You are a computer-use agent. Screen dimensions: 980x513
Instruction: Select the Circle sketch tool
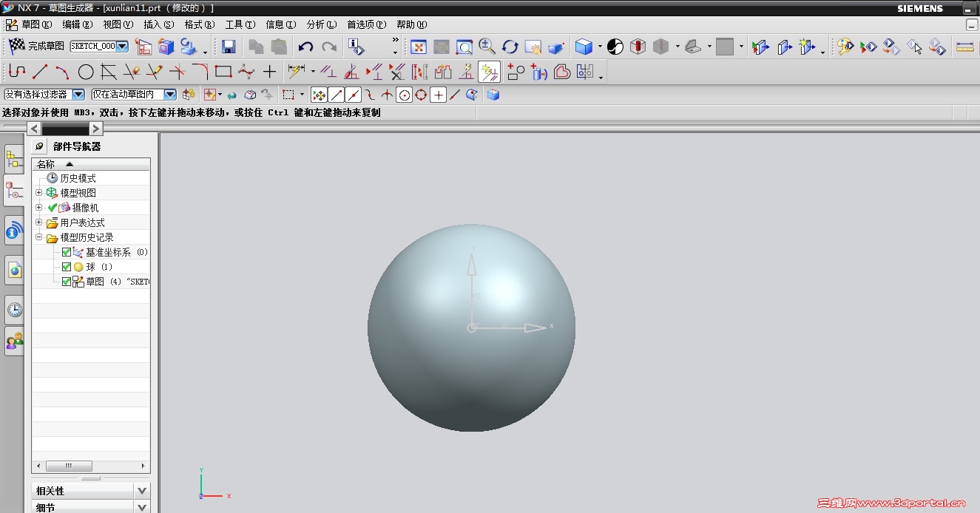tap(86, 72)
